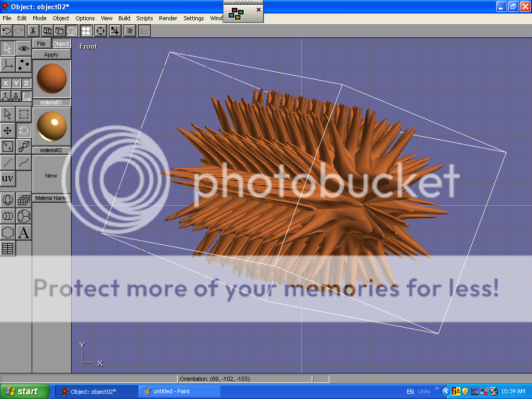Choose the UV texture tool
The image size is (532, 399).
click(7, 179)
